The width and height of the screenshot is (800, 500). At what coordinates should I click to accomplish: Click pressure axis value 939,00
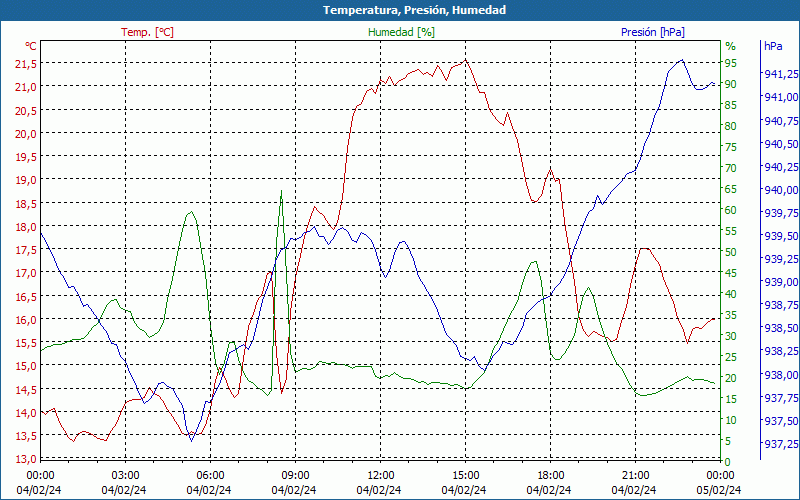pyautogui.click(x=781, y=282)
